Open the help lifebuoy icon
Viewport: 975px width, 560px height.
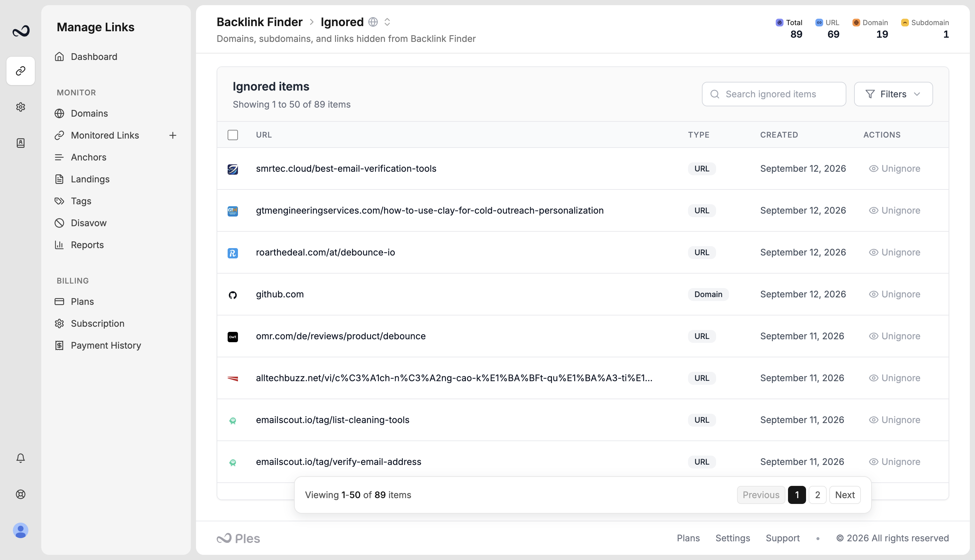21,494
